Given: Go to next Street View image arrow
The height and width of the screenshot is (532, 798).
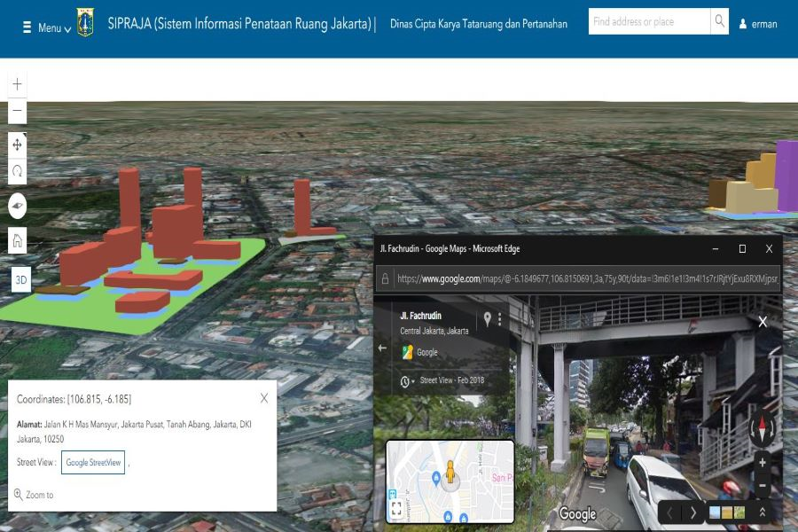Looking at the screenshot, I should tap(693, 512).
